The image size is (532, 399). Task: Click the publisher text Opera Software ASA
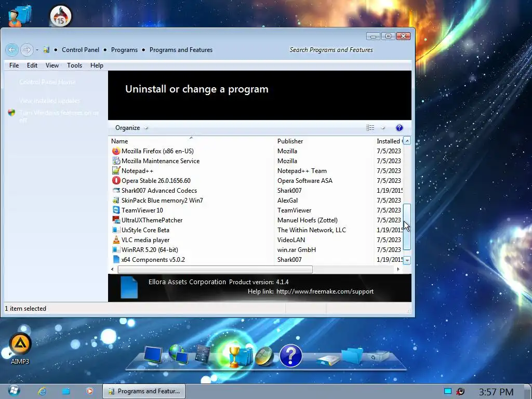304,181
